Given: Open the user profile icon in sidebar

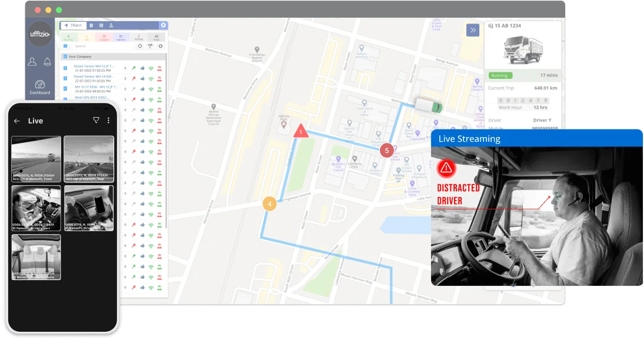Looking at the screenshot, I should pos(32,62).
